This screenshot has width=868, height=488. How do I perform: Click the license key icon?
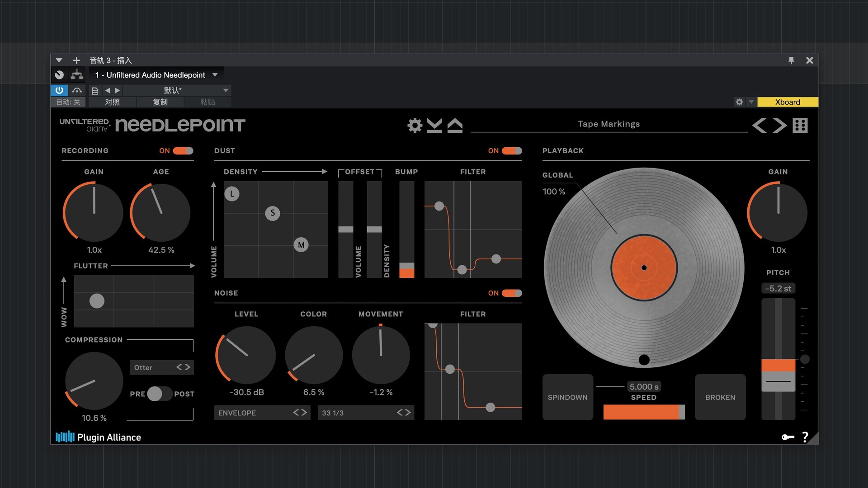click(788, 437)
